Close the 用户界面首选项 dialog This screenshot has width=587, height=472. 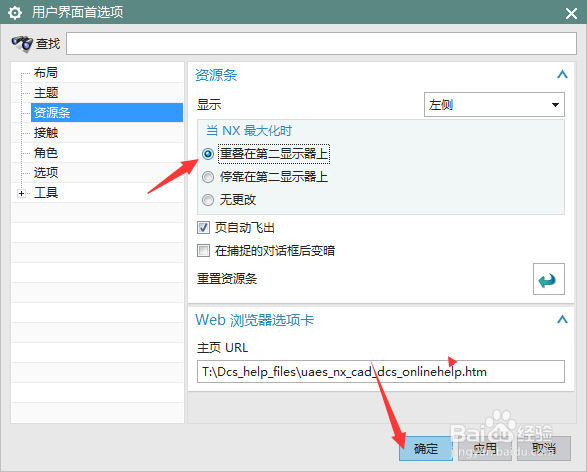point(571,13)
